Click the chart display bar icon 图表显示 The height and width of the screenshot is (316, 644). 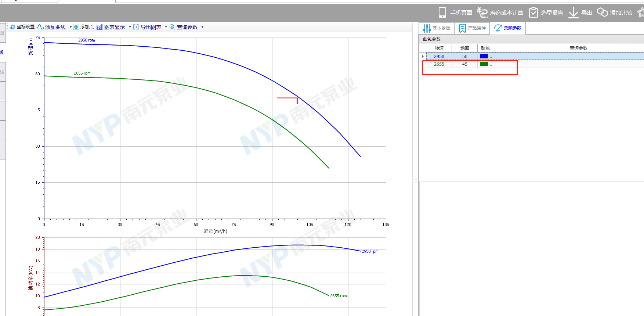click(100, 27)
